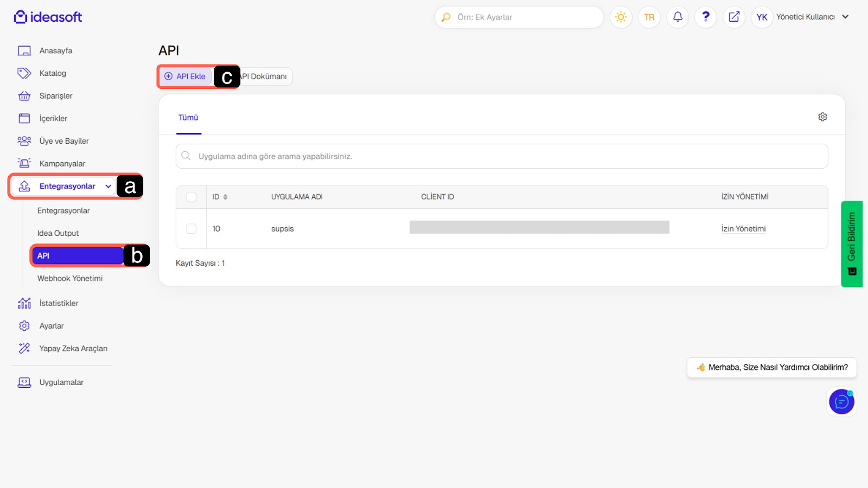Check the supsis row checkbox
Viewport: 868px width, 488px height.
tap(192, 229)
